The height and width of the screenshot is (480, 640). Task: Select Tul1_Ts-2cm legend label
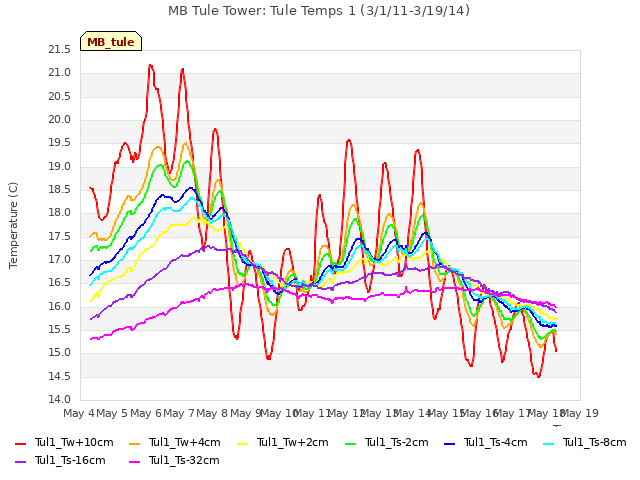click(397, 442)
